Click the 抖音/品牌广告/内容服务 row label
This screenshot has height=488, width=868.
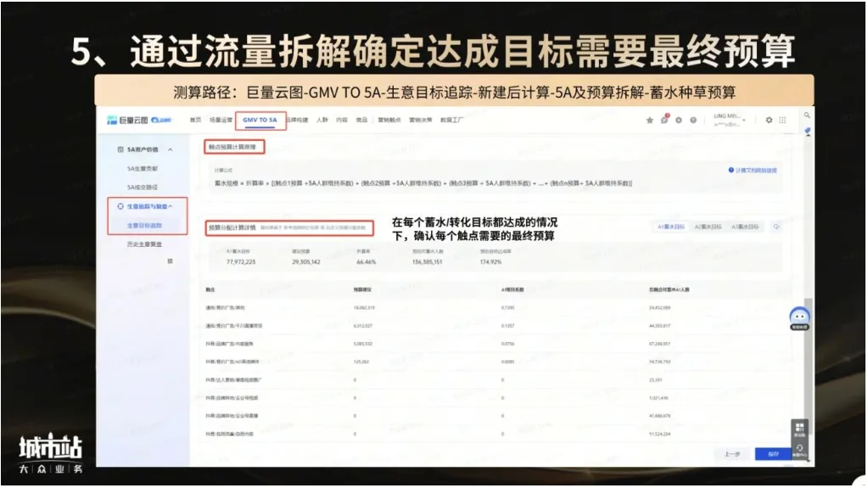click(x=229, y=344)
